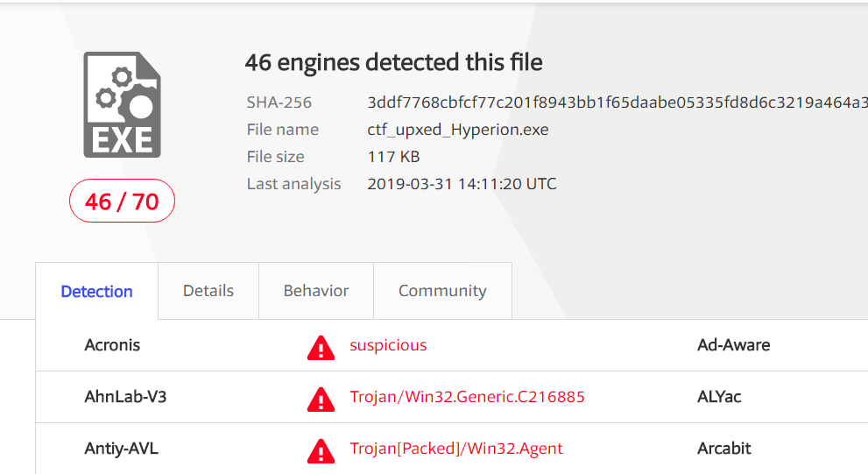The width and height of the screenshot is (868, 474).
Task: Click the AhnLab-V3 engine name
Action: pyautogui.click(x=125, y=397)
